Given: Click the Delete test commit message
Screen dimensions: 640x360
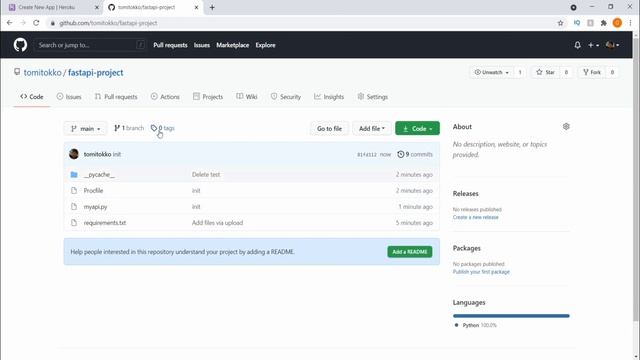Looking at the screenshot, I should pos(206,175).
